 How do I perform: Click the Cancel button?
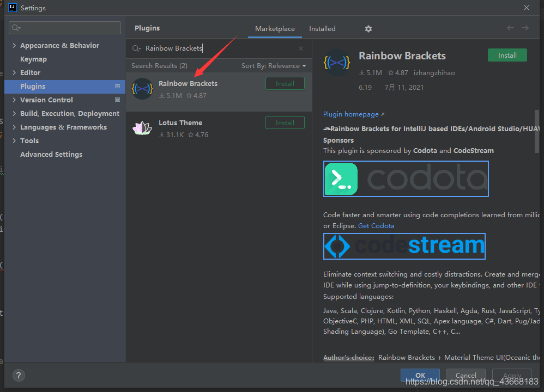466,375
